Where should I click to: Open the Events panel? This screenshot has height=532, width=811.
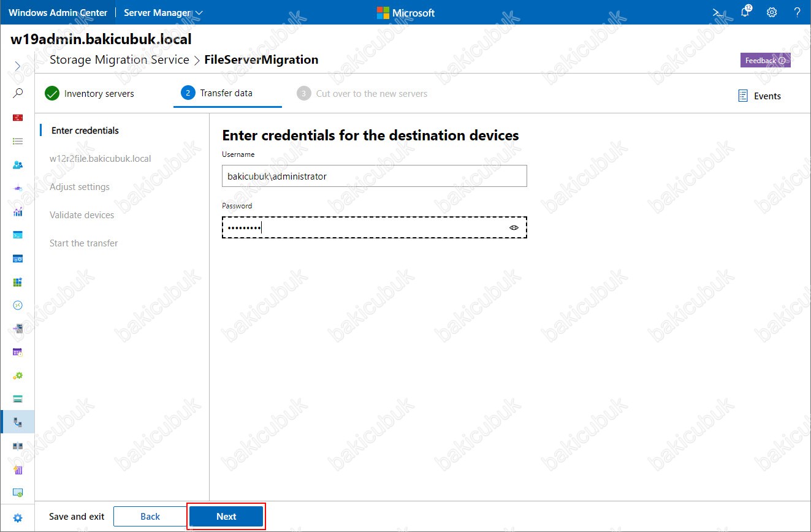pyautogui.click(x=760, y=96)
